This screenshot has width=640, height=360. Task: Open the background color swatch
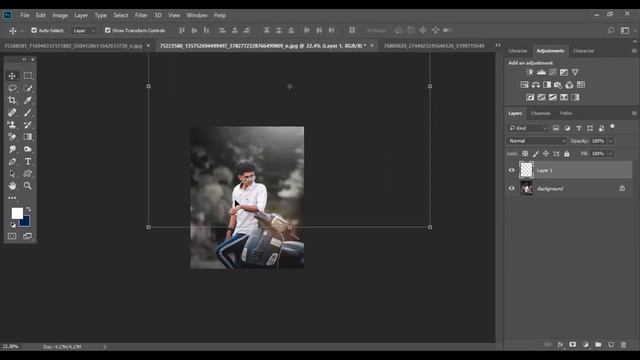point(26,222)
